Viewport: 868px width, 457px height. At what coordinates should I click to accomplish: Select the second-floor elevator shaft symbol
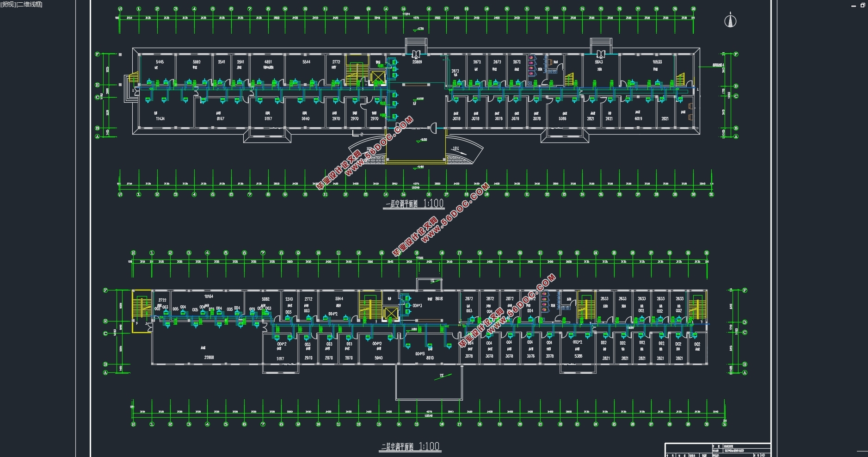coord(391,313)
